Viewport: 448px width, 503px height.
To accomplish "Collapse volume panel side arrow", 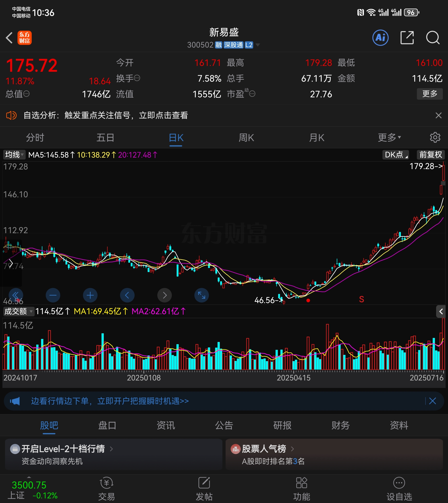I will [x=441, y=311].
